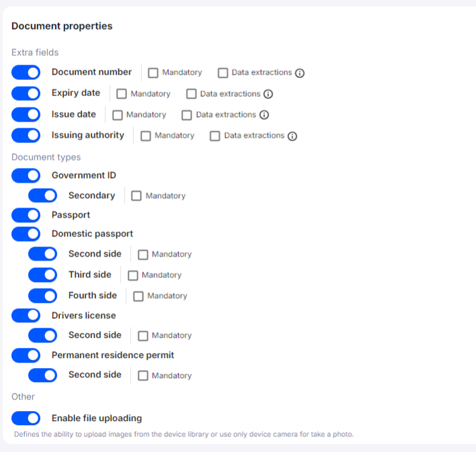The width and height of the screenshot is (476, 452).
Task: Click info icon beside Document number Data extractions
Action: (x=300, y=73)
